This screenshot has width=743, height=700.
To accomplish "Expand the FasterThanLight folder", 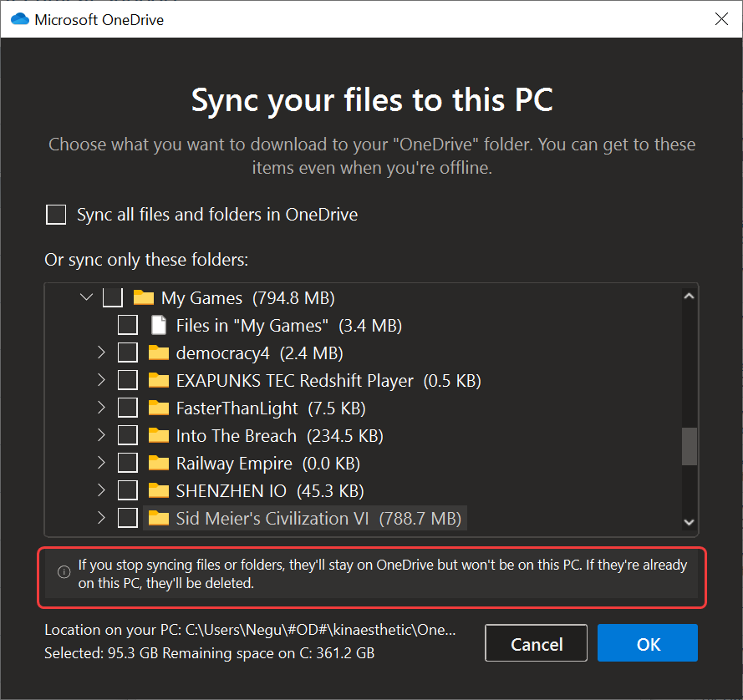I will (x=101, y=408).
